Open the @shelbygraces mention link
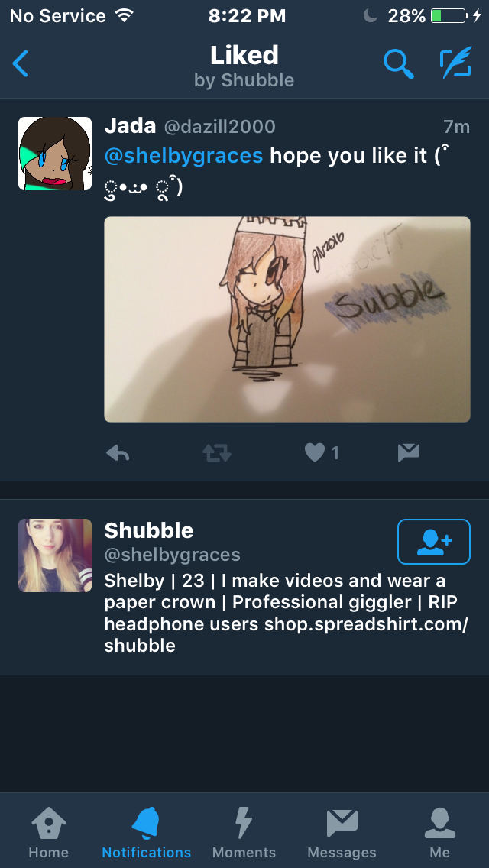This screenshot has width=489, height=868. 183,156
